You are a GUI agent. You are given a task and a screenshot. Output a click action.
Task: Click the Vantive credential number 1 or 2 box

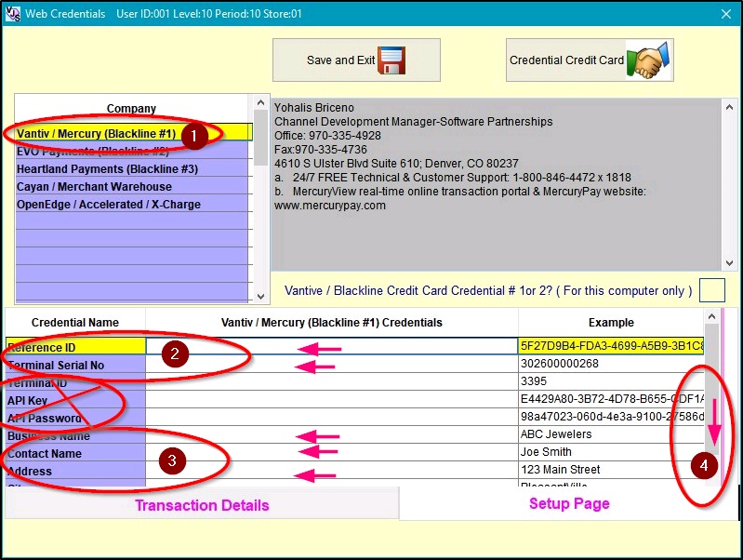[x=711, y=290]
